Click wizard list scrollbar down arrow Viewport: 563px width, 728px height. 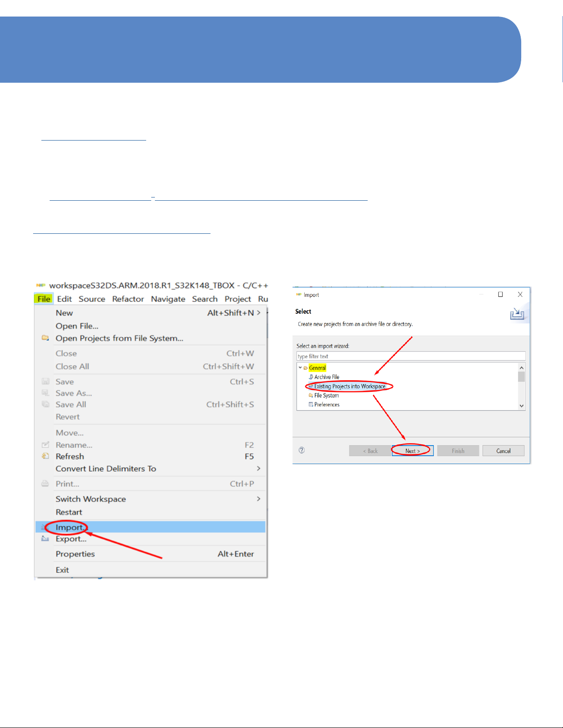coord(521,406)
